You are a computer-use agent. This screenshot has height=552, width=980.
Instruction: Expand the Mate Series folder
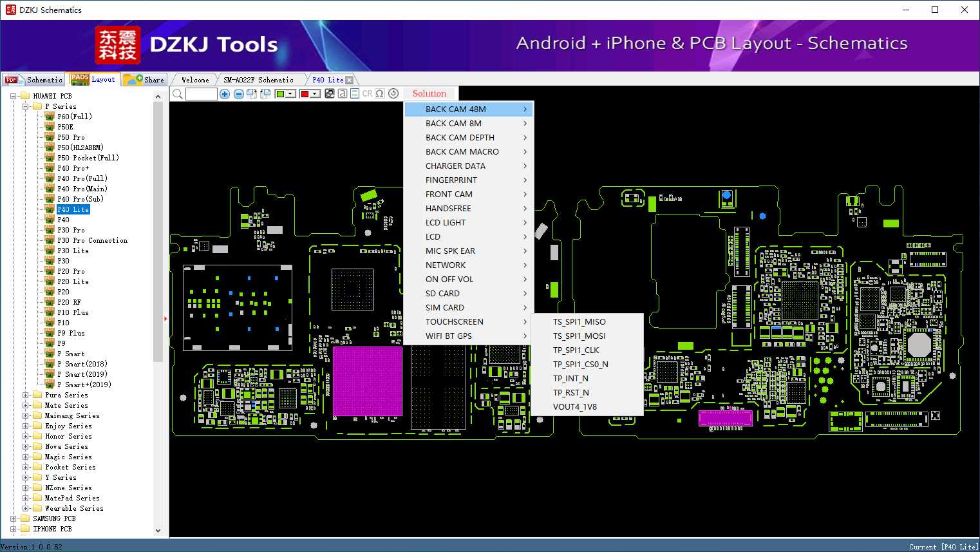coord(26,405)
